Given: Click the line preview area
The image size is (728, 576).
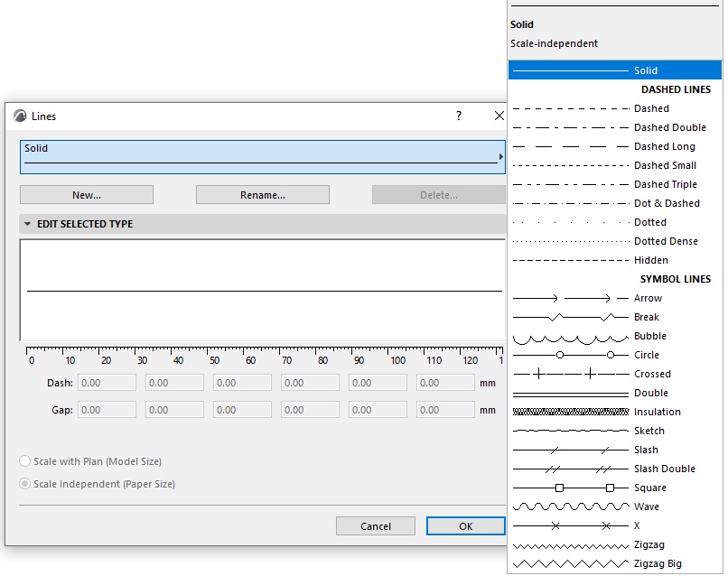Looking at the screenshot, I should (x=262, y=290).
